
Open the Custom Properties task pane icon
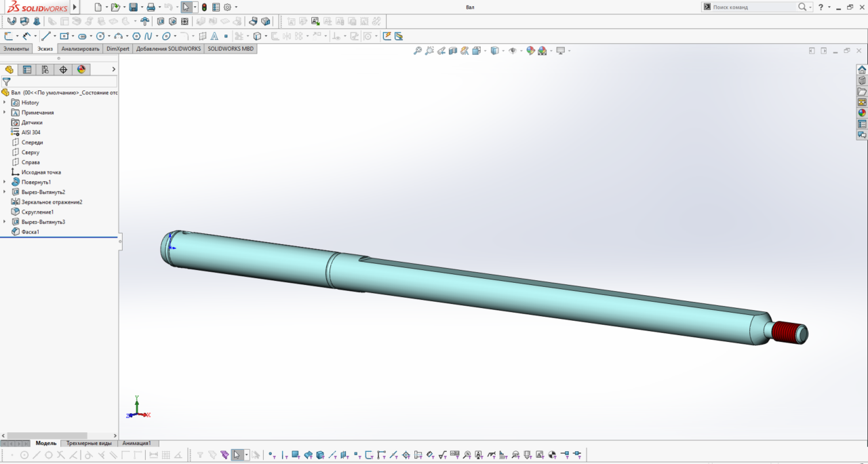(x=862, y=124)
